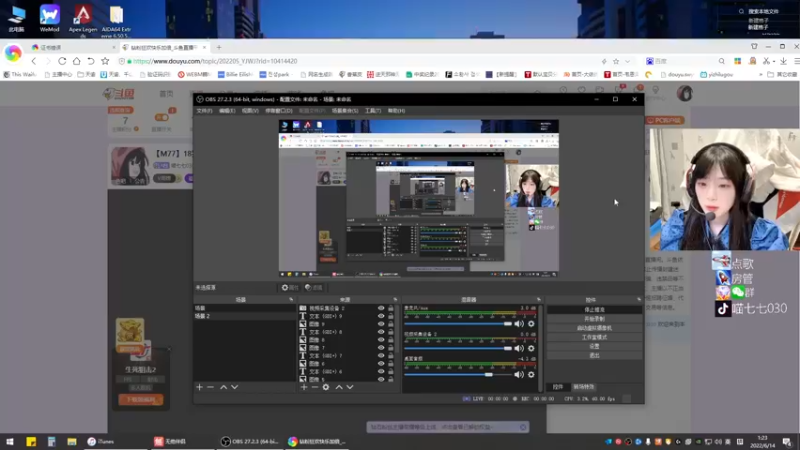The height and width of the screenshot is (450, 800).
Task: Open a new browser tab with plus
Action: click(x=219, y=47)
